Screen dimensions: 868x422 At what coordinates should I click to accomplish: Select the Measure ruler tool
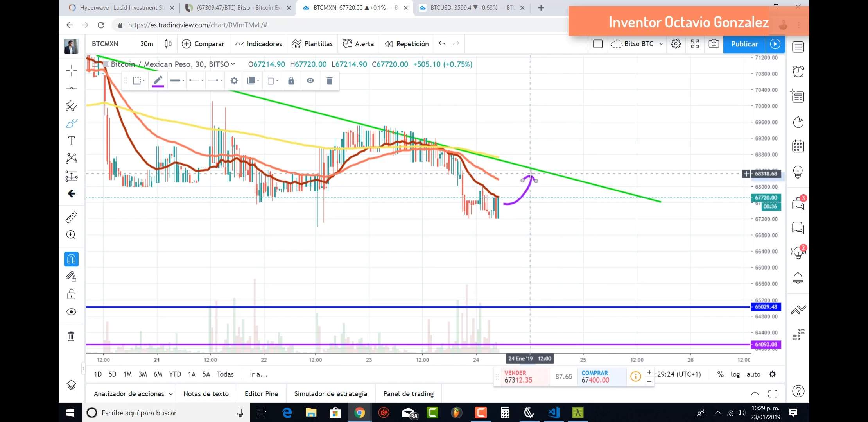(72, 217)
